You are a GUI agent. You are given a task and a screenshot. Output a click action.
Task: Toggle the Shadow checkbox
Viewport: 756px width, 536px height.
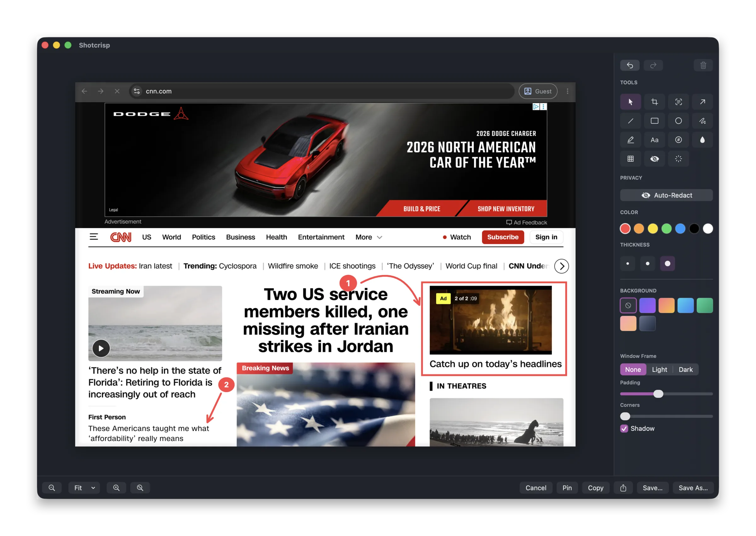pos(624,428)
